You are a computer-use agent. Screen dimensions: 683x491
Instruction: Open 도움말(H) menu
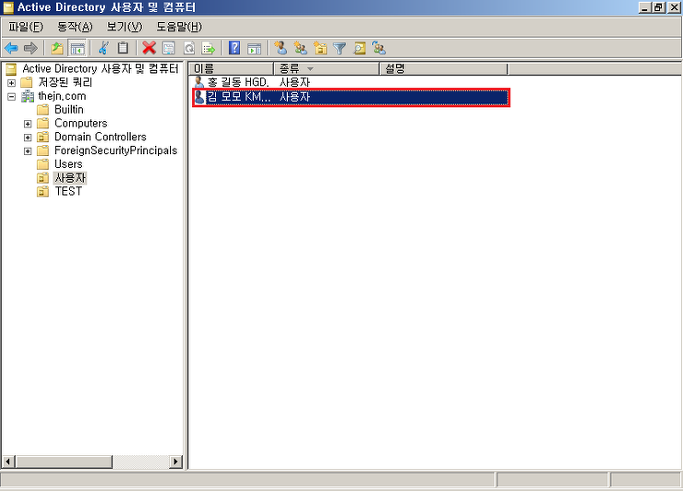point(179,27)
